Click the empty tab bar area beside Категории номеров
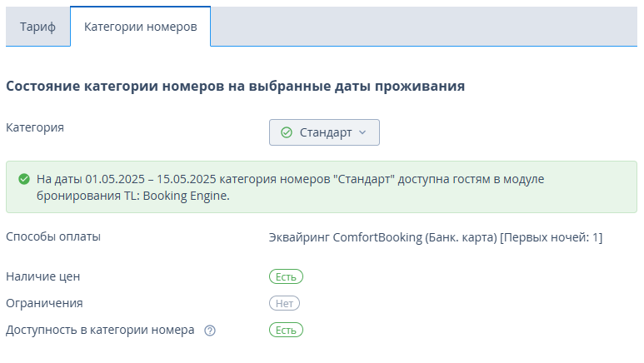The image size is (644, 363). [x=424, y=27]
